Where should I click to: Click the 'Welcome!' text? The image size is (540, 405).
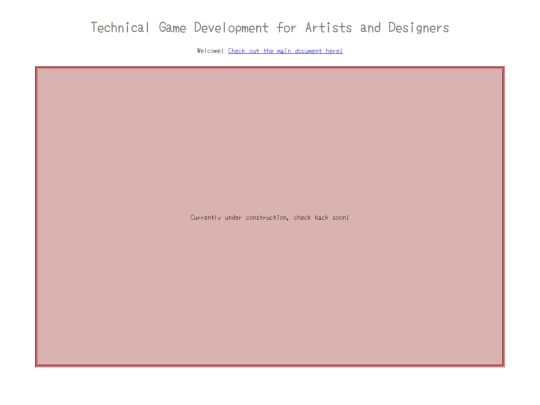(210, 51)
